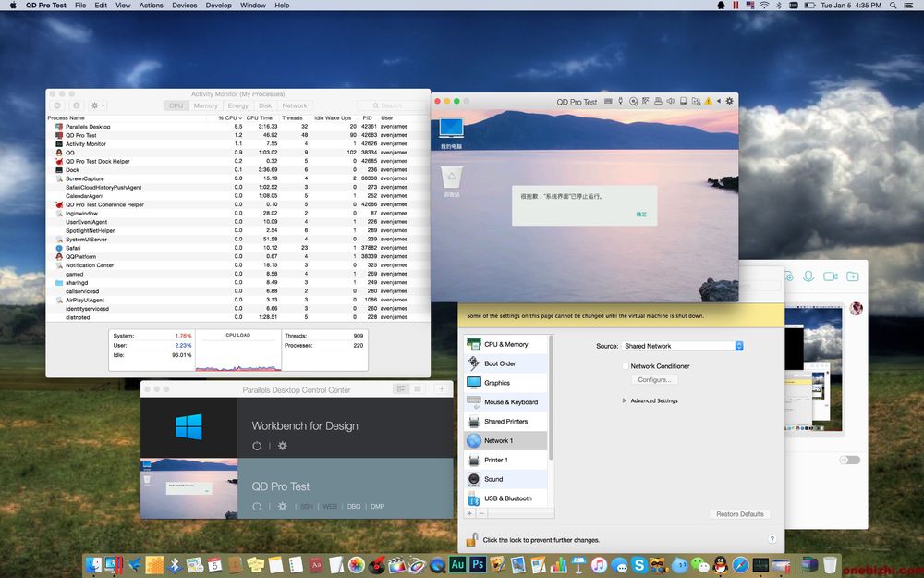Click the Restore Defaults button
Screen dimensions: 924x578
(739, 514)
